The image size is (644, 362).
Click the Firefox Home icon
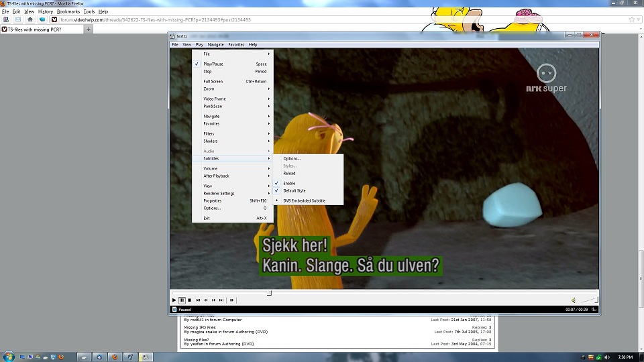pyautogui.click(x=30, y=19)
